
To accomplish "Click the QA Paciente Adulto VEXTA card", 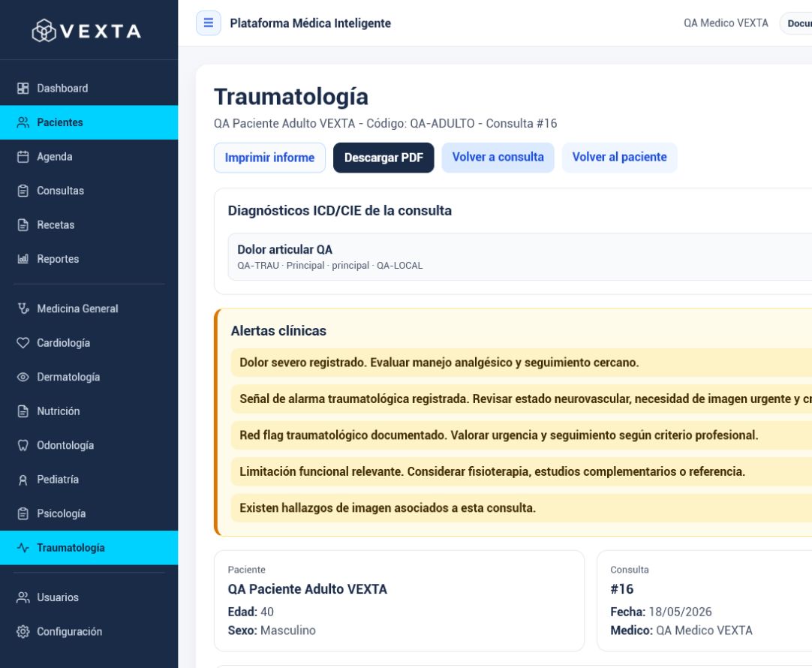I will [x=399, y=600].
